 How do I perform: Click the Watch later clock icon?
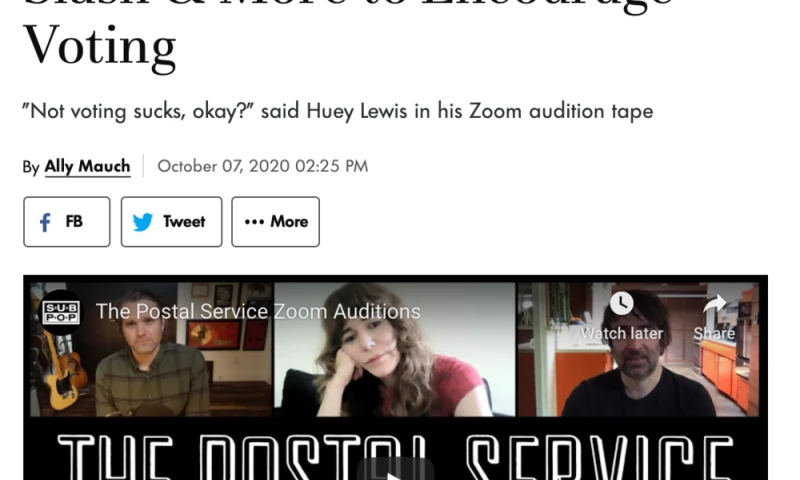click(621, 304)
